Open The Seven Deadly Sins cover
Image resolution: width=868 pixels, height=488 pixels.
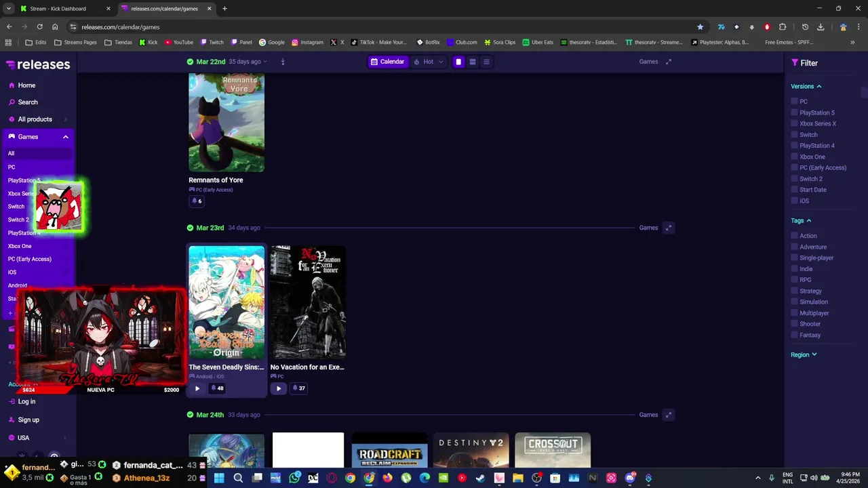[x=226, y=302]
